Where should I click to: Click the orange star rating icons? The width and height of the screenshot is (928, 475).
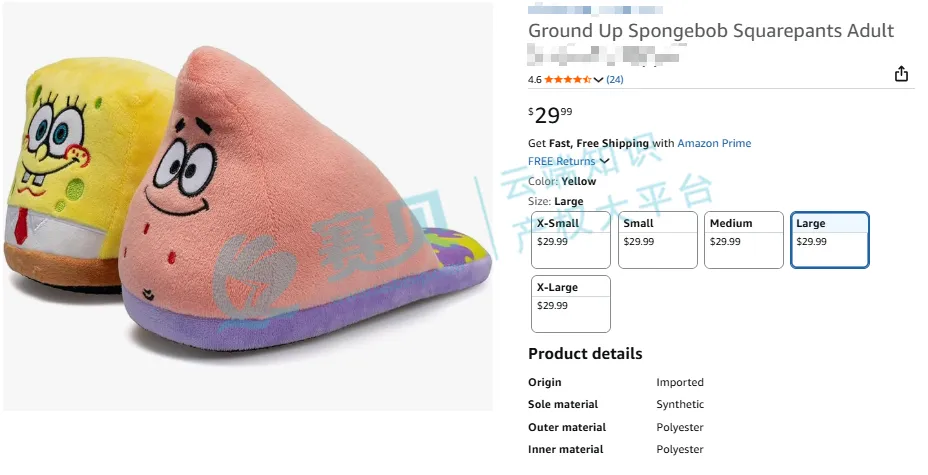[x=567, y=80]
